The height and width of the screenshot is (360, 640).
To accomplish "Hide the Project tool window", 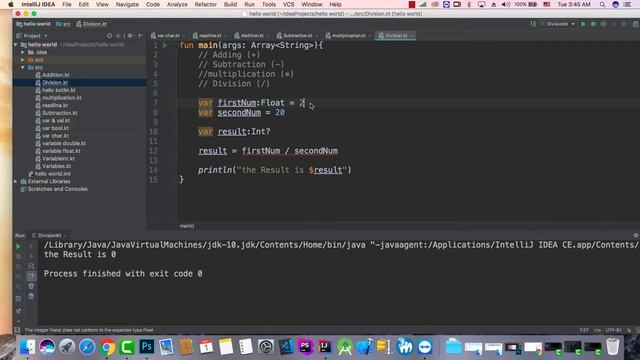I will tap(140, 36).
